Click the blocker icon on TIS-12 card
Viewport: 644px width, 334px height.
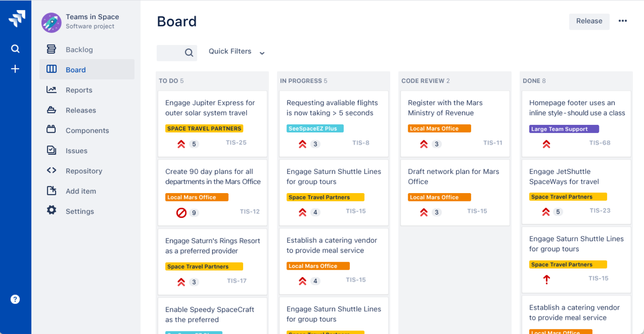(x=181, y=213)
